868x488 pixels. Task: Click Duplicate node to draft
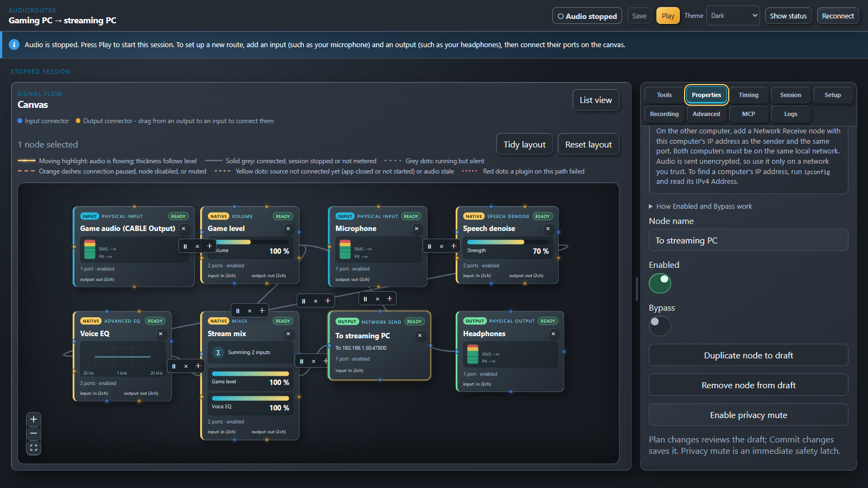pos(748,355)
